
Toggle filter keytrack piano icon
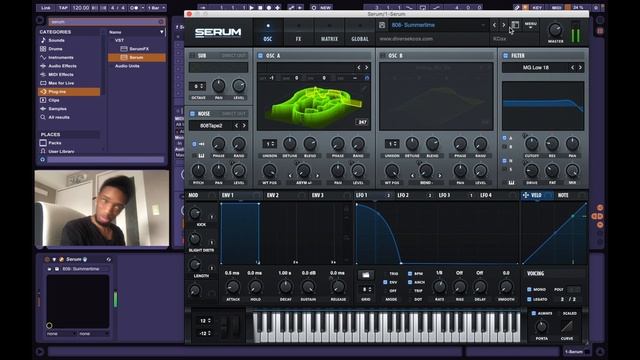click(511, 182)
